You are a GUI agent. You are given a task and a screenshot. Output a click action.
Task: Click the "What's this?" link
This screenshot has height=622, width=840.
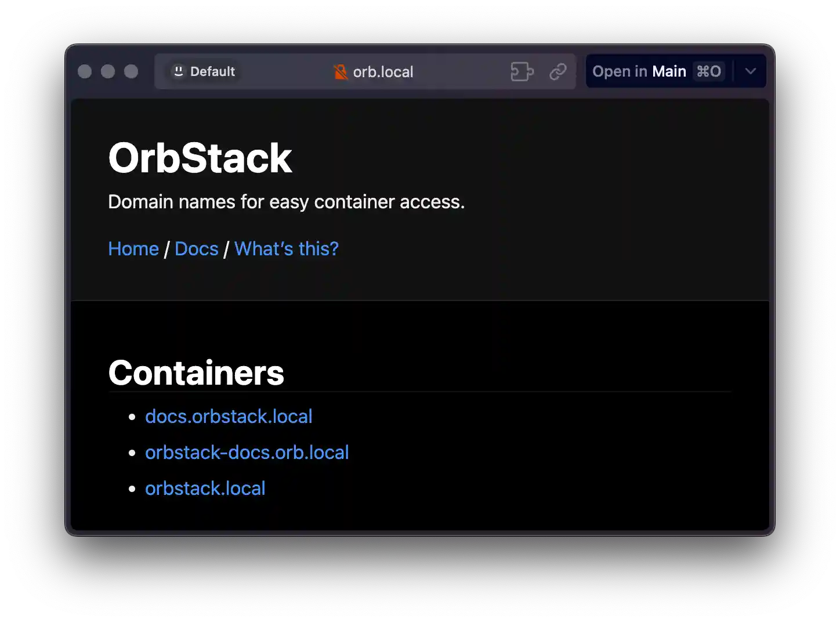(286, 248)
